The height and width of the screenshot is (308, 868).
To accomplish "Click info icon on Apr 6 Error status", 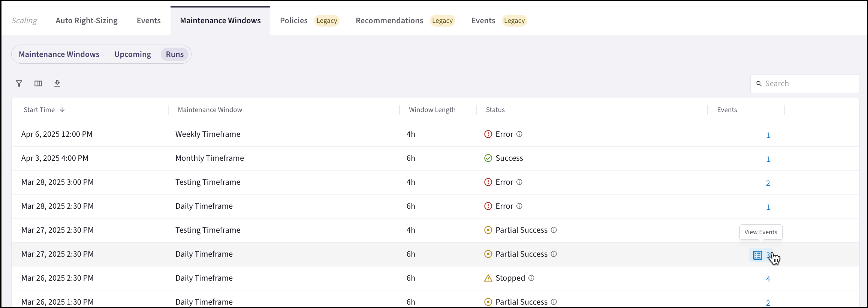I will [519, 134].
